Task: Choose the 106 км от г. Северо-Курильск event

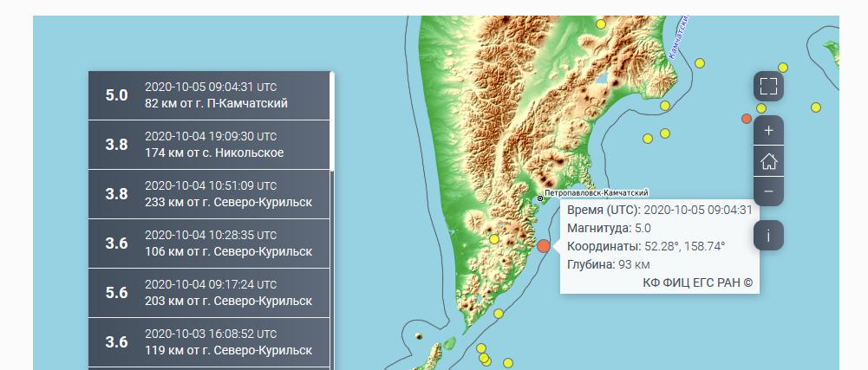Action: (209, 243)
